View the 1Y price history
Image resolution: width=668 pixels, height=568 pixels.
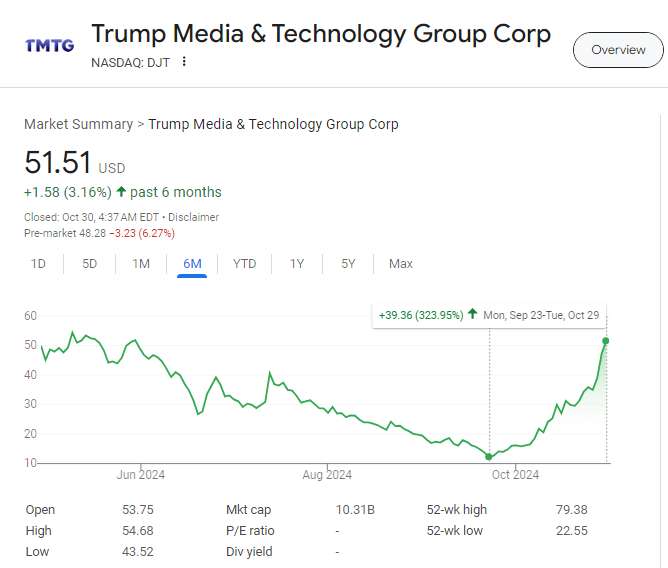tap(297, 264)
